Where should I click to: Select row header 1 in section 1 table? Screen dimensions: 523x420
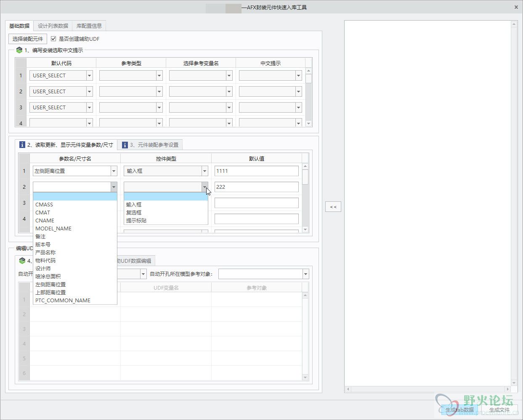(x=21, y=76)
